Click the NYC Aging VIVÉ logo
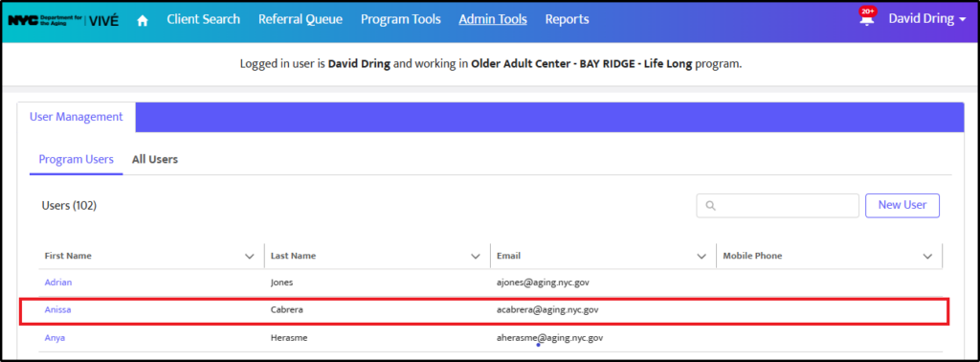This screenshot has height=362, width=980. tap(63, 20)
